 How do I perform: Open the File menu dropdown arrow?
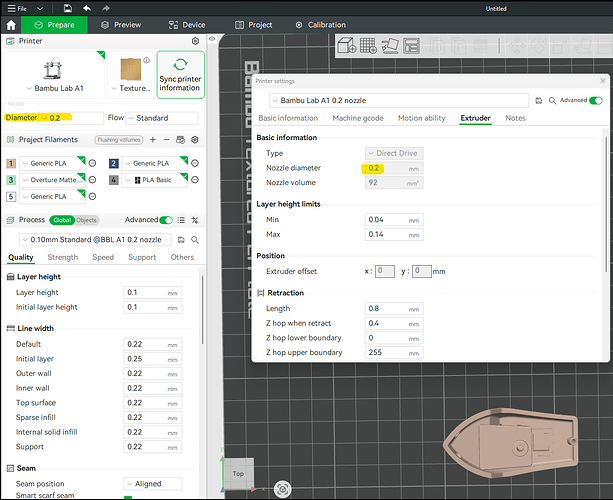(40, 8)
